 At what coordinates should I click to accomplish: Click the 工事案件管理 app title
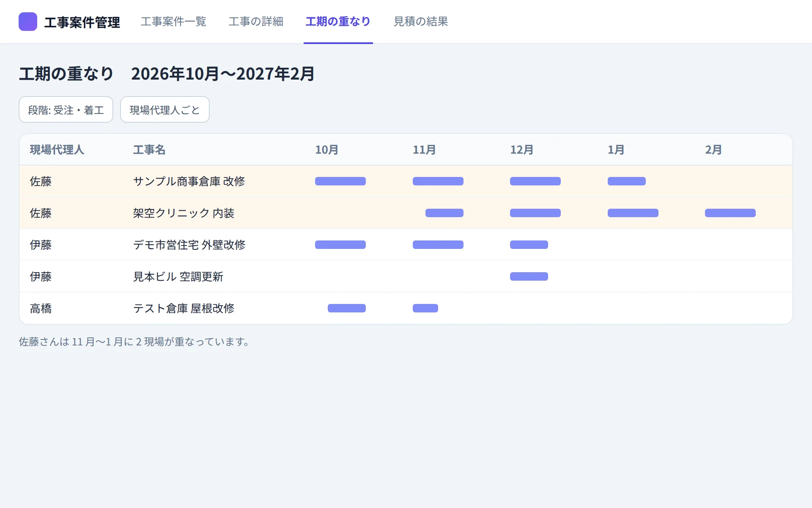click(82, 22)
